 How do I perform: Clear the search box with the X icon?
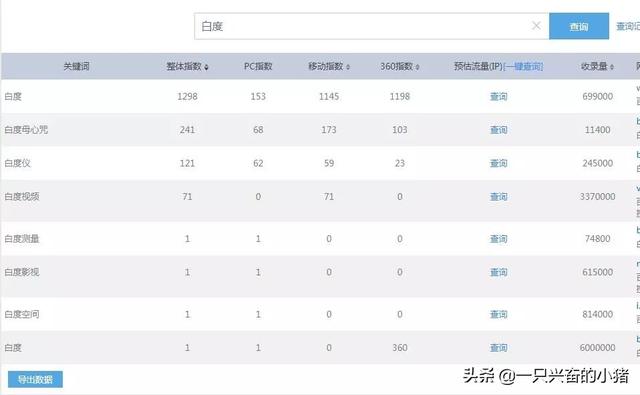tap(536, 26)
